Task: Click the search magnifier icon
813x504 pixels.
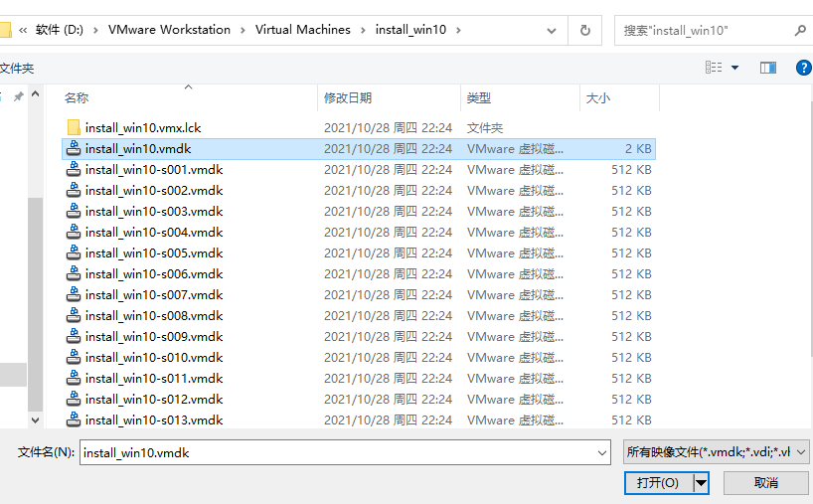Action: pos(799,30)
